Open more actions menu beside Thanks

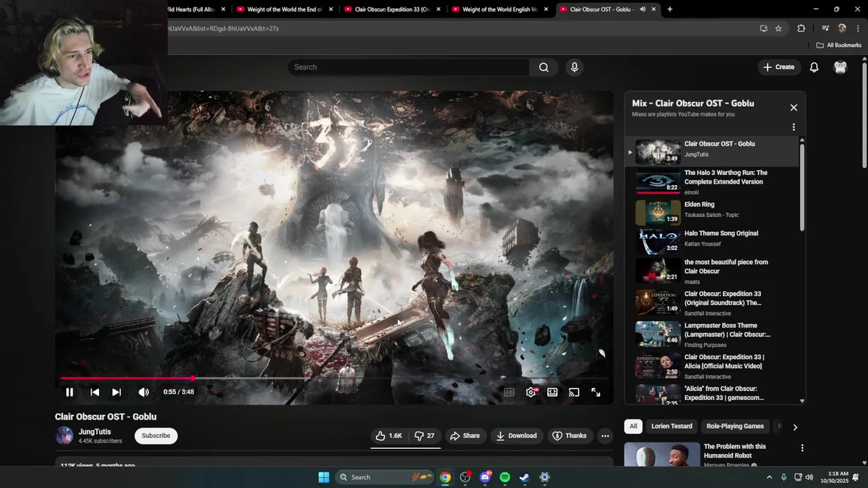(x=605, y=436)
